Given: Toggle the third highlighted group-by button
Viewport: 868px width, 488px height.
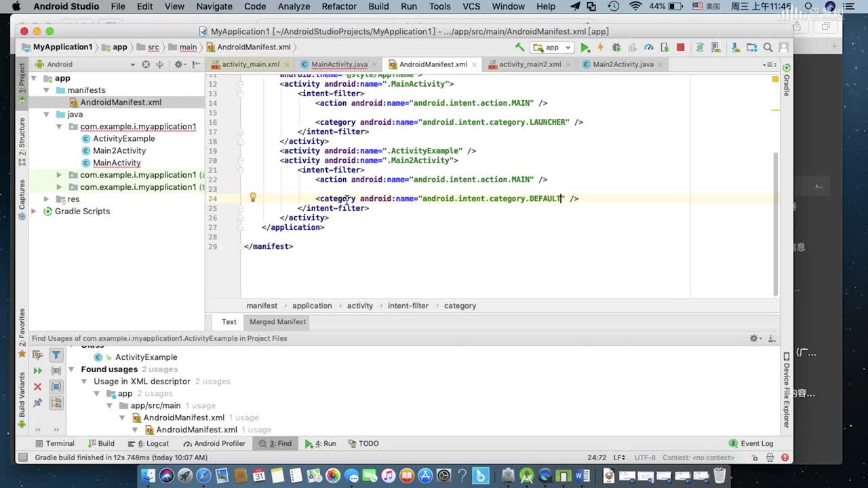Looking at the screenshot, I should (x=56, y=387).
